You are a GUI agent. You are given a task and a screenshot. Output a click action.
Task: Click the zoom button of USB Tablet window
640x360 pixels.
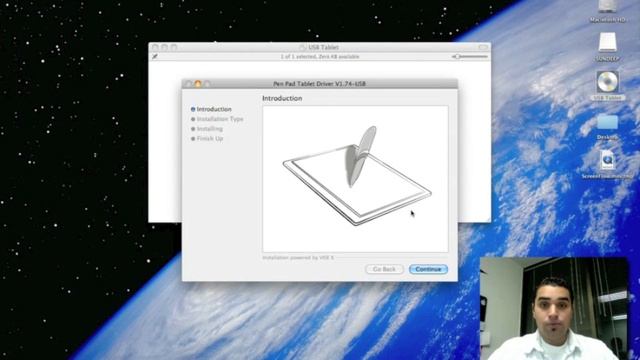pyautogui.click(x=174, y=47)
